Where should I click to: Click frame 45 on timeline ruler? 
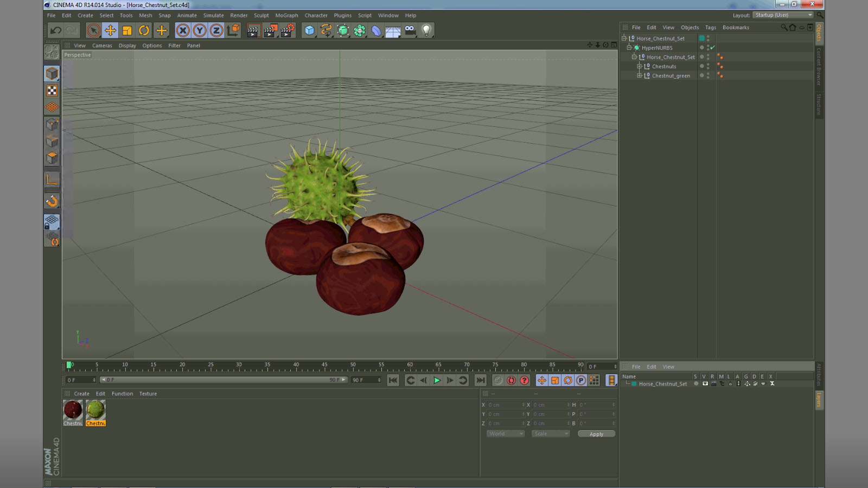324,365
